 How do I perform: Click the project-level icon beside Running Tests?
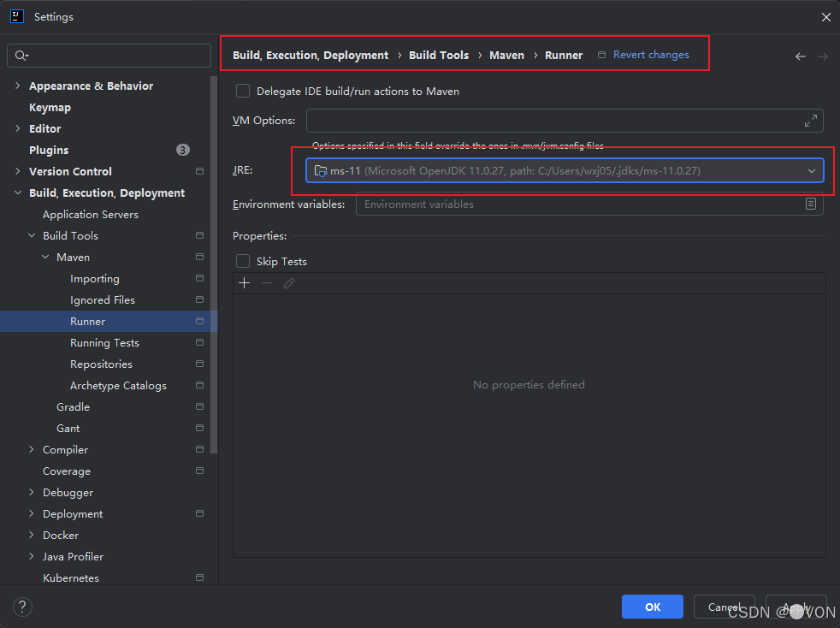coord(200,342)
